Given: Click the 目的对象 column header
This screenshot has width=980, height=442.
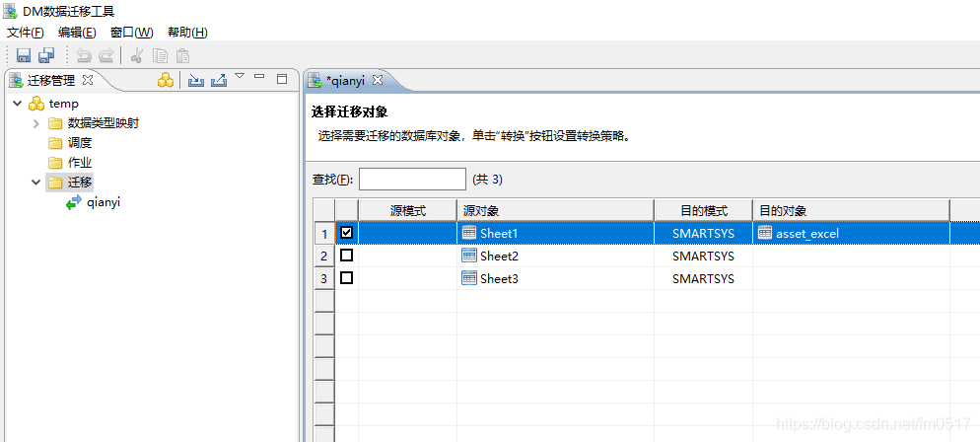Looking at the screenshot, I should (x=851, y=211).
